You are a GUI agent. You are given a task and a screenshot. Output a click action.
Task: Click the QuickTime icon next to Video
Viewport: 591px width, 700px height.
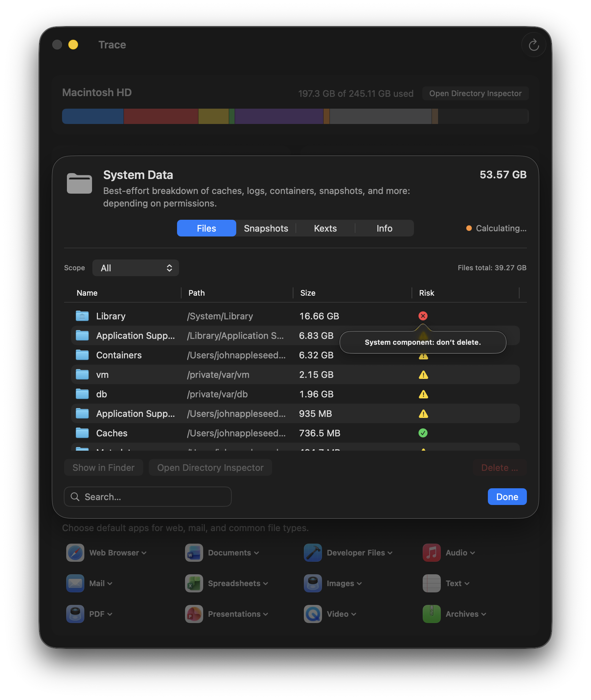pyautogui.click(x=313, y=614)
